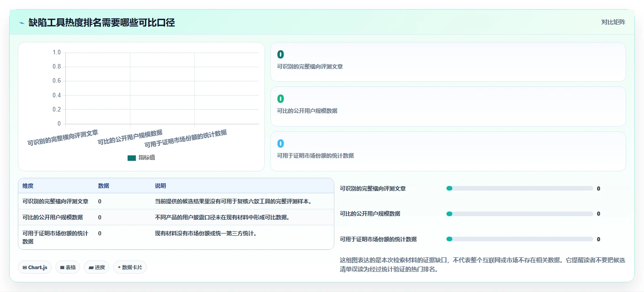Select table cell 可用于证明市场份额的统计数据
This screenshot has width=644, height=292.
pos(55,237)
